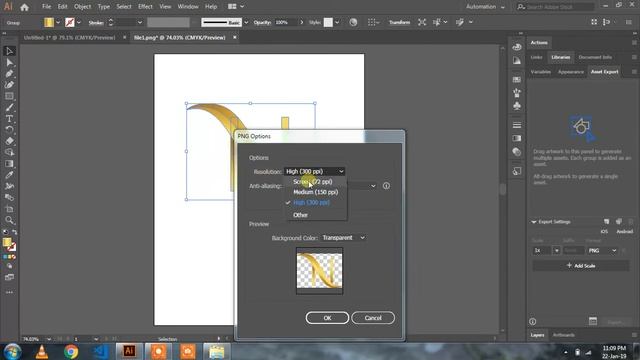Select the Symbol Sprayer tool

(x=9, y=186)
